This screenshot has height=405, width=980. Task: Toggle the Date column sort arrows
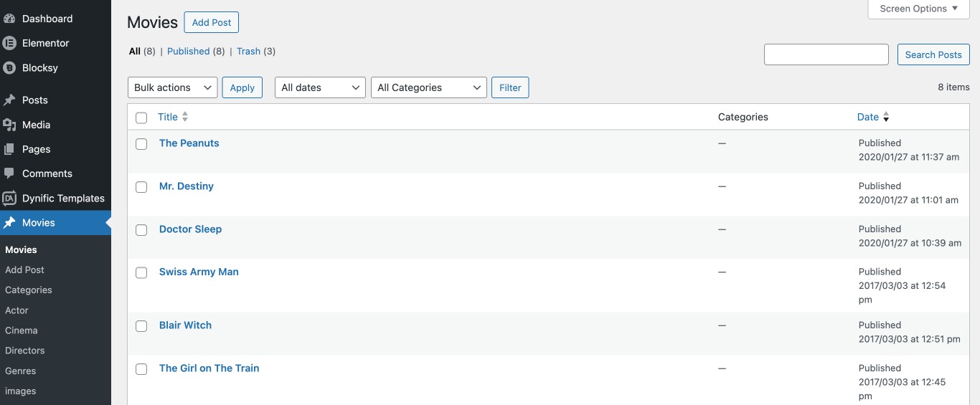pyautogui.click(x=886, y=117)
